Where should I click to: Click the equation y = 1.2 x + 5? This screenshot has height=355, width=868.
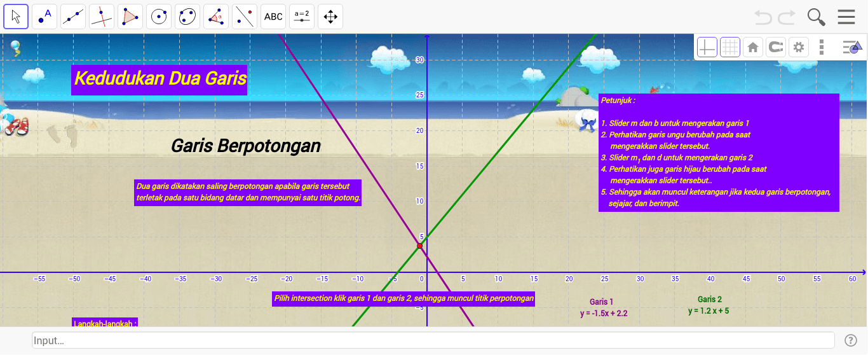coord(709,311)
